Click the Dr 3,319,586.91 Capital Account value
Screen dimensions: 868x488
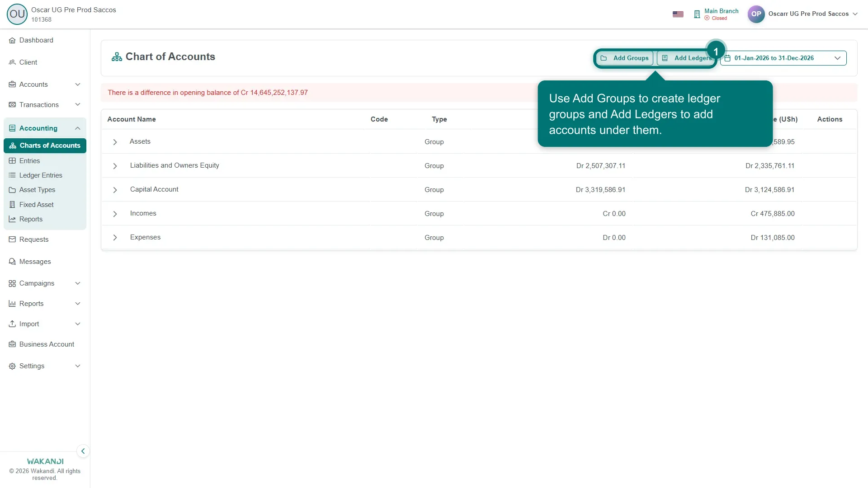pos(601,190)
